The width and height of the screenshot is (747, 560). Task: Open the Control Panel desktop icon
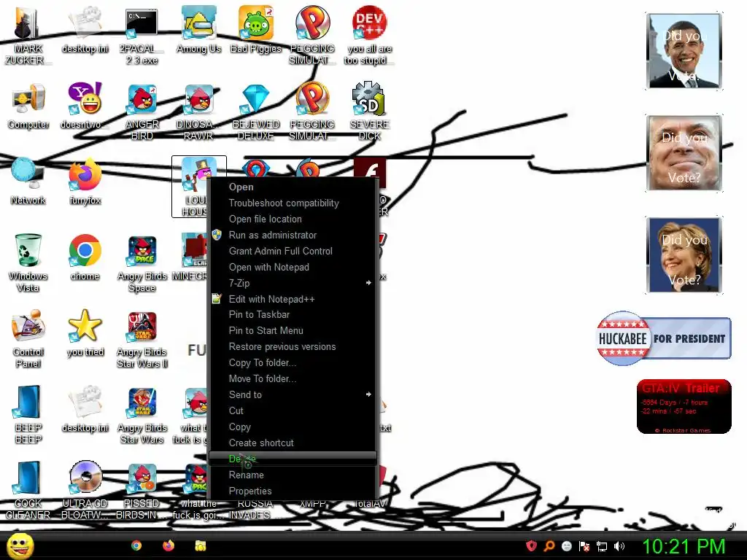click(x=28, y=339)
